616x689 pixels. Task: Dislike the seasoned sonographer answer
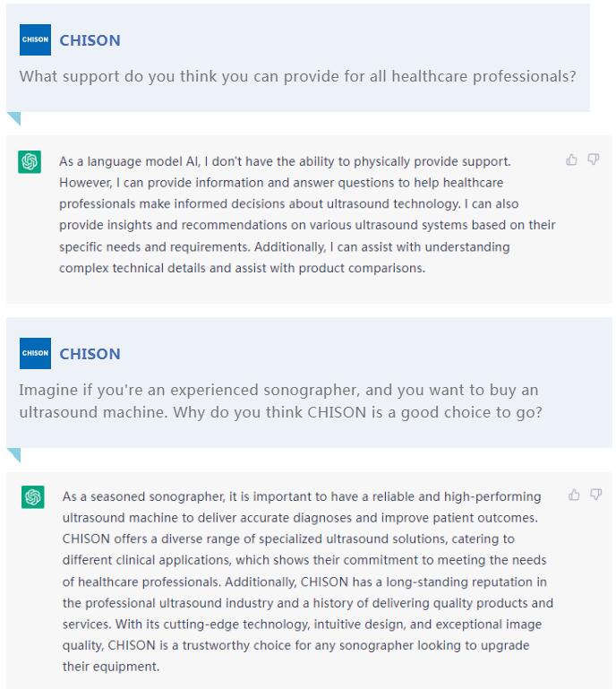(x=595, y=495)
